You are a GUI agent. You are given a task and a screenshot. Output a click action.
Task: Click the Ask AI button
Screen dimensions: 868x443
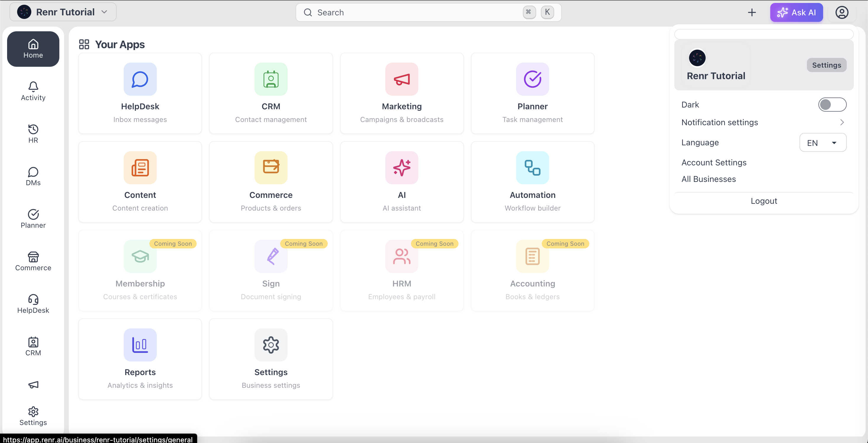pyautogui.click(x=796, y=12)
